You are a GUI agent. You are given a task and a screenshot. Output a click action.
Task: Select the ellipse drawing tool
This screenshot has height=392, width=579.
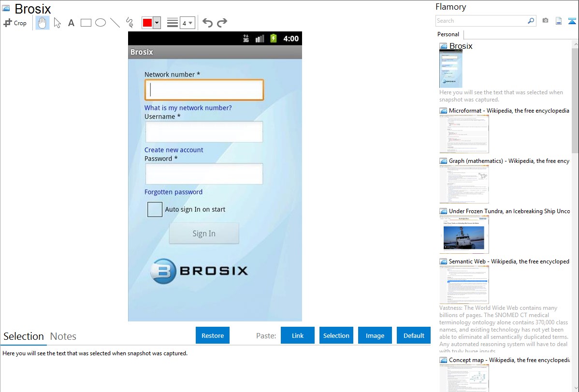point(101,23)
